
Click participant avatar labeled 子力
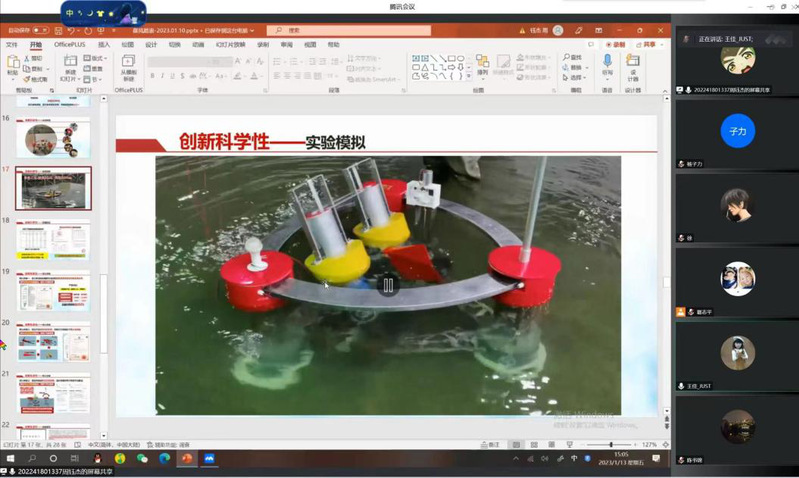click(737, 130)
